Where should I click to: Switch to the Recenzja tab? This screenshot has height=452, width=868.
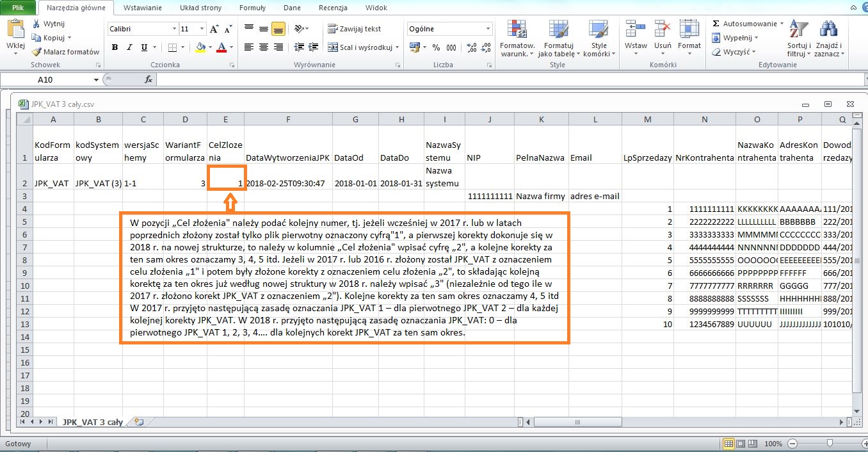coord(333,8)
